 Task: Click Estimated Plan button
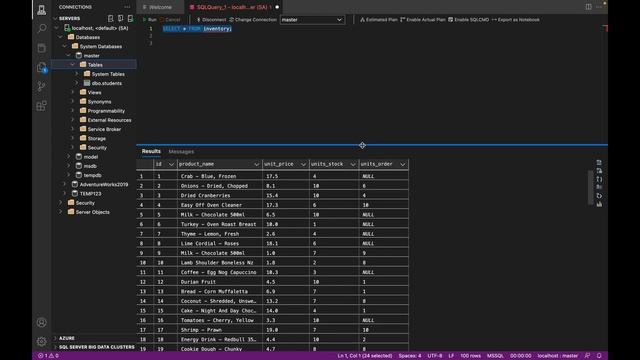(379, 20)
